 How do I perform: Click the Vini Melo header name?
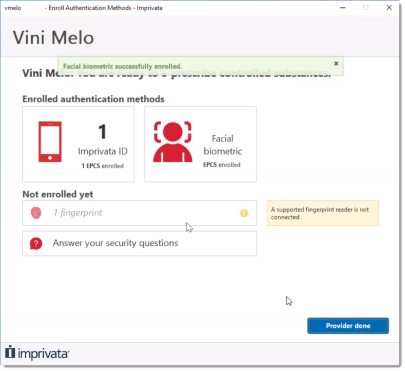(53, 37)
